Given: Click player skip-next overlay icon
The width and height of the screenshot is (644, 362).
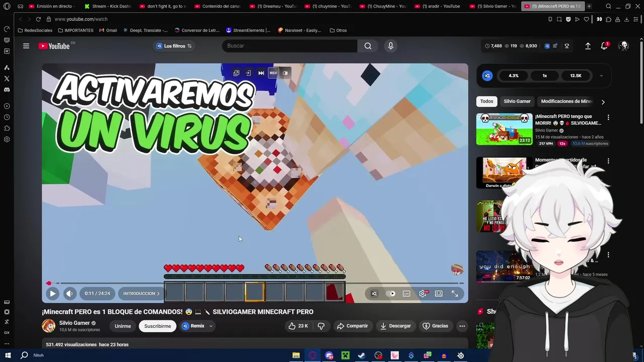Looking at the screenshot, I should point(261,73).
